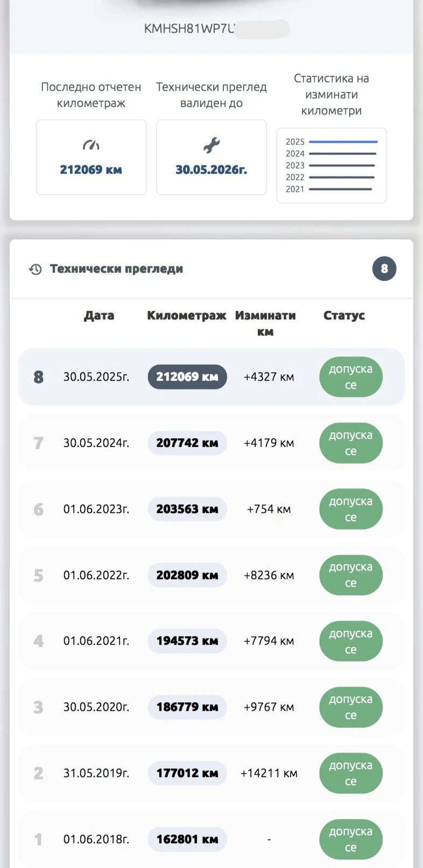Open the mileage statistics chart thumbnail
The image size is (423, 868).
[332, 166]
